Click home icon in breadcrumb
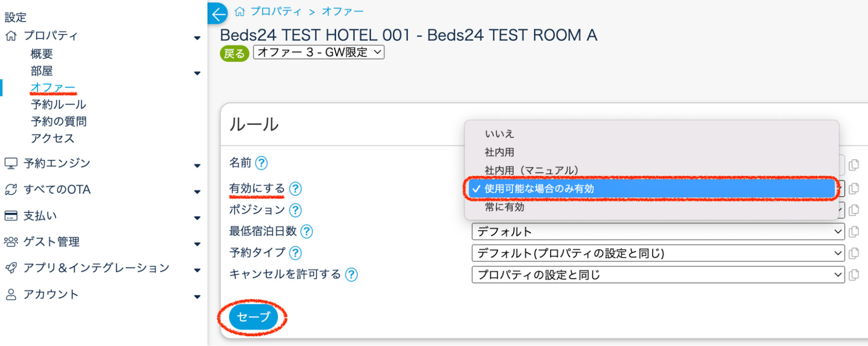The height and width of the screenshot is (346, 868). tap(240, 12)
